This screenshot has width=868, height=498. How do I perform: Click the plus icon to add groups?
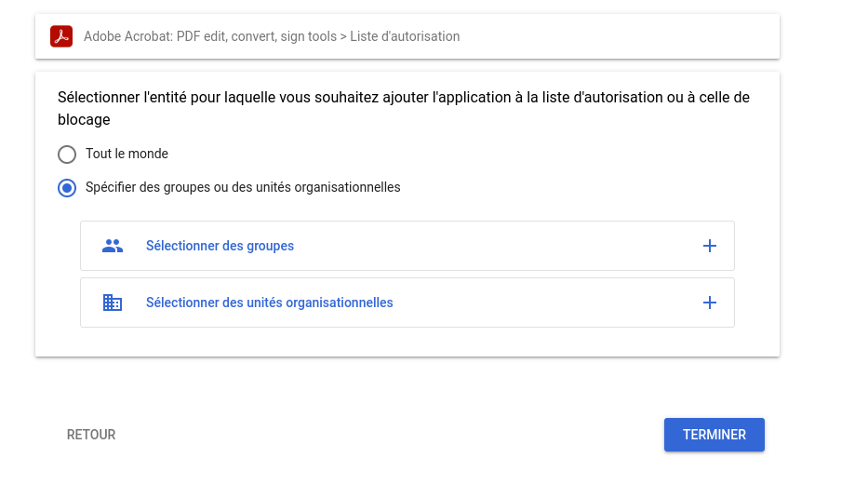click(x=709, y=246)
